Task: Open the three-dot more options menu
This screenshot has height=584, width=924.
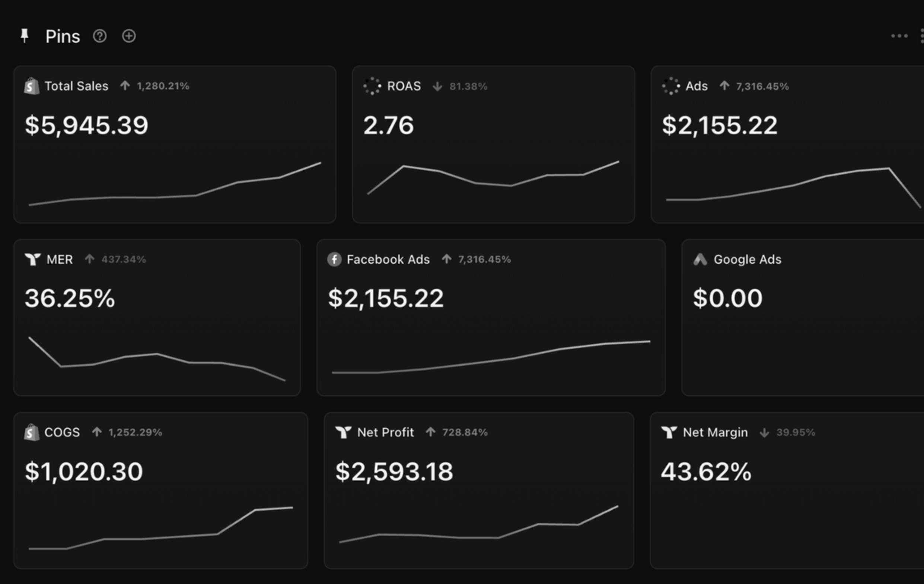Action: coord(899,36)
